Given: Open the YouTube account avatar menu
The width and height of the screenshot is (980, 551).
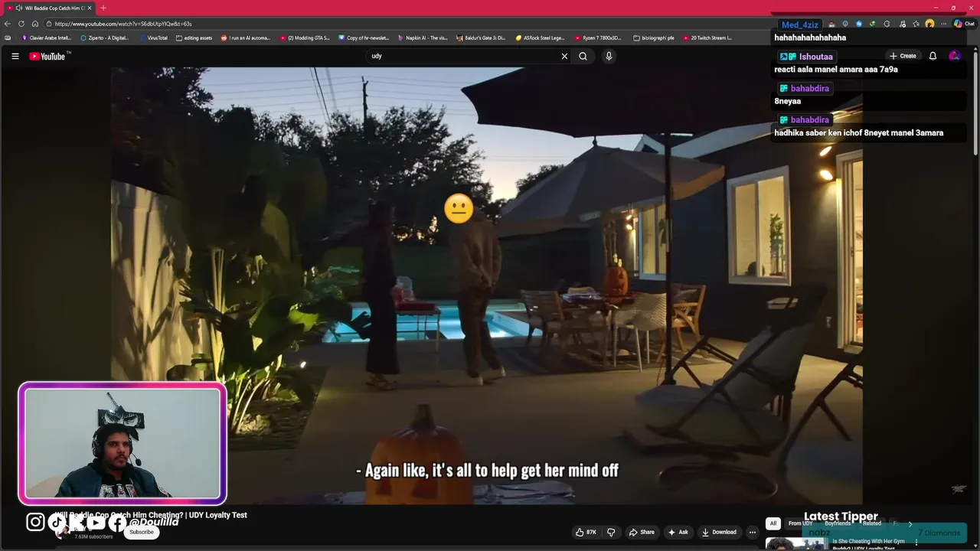Looking at the screenshot, I should point(954,56).
